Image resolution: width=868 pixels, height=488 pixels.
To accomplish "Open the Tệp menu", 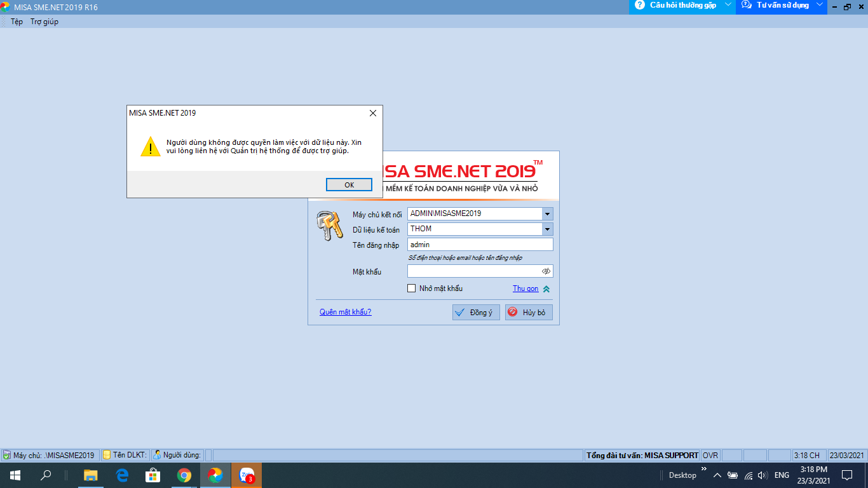I will click(x=17, y=22).
